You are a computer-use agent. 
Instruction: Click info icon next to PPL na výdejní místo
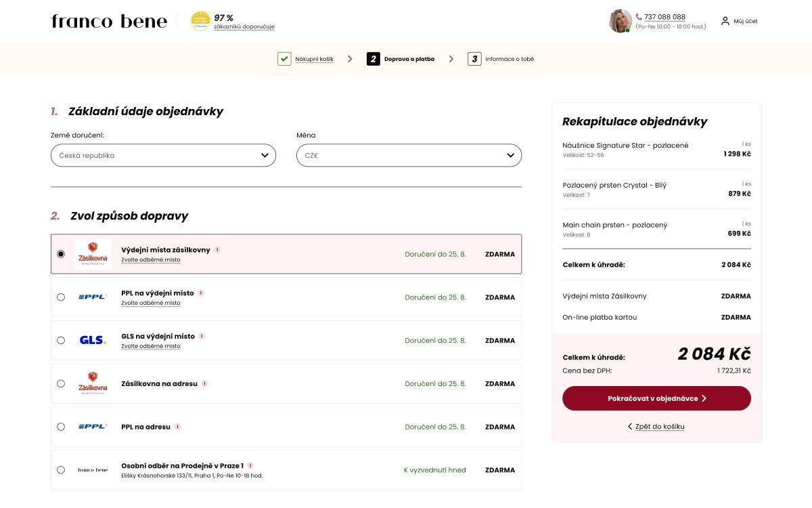pos(201,293)
